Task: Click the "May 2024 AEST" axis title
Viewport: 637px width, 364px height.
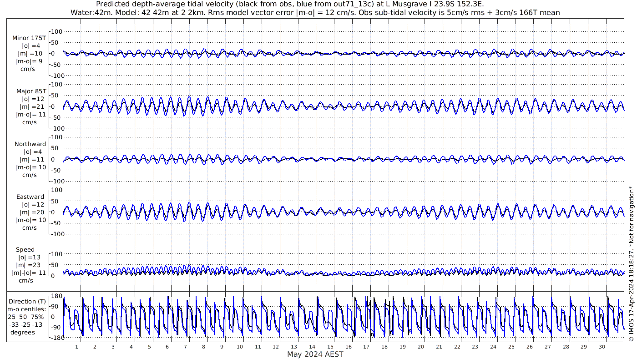Action: coord(315,354)
